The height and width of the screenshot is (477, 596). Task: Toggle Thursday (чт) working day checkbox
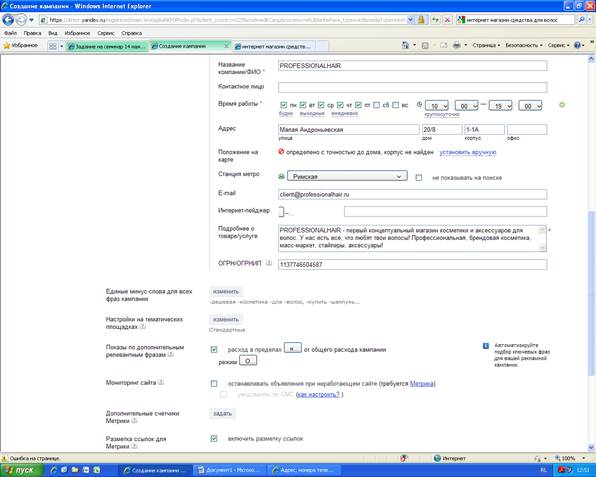coord(340,105)
